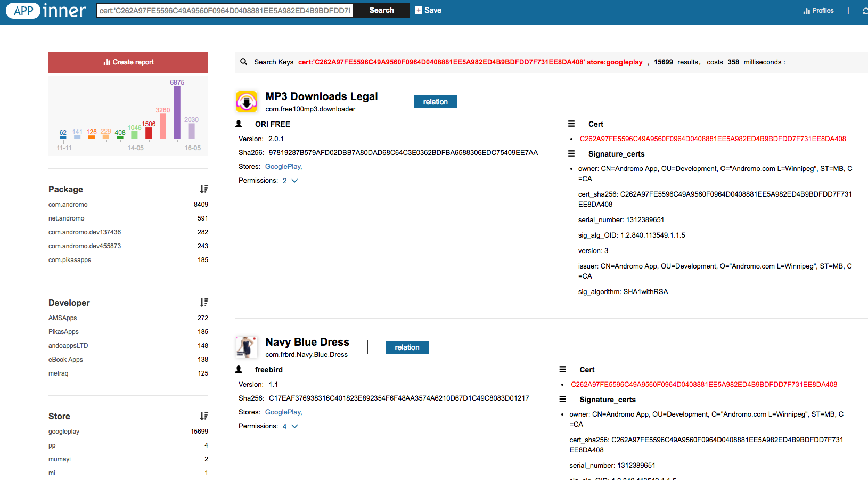Screen dimensions: 868x480
Task: Open the Navy Blue Dress title
Action: coord(307,342)
